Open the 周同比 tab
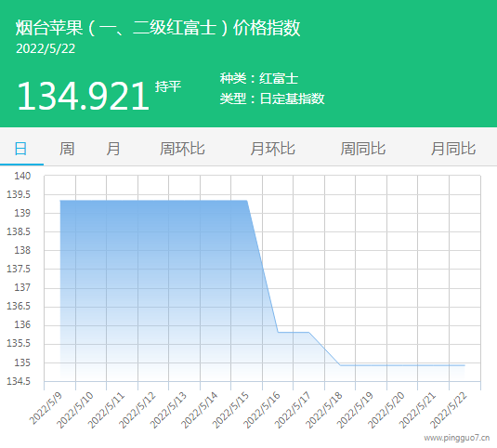Viewport: 497px width, 448px height. pos(363,149)
